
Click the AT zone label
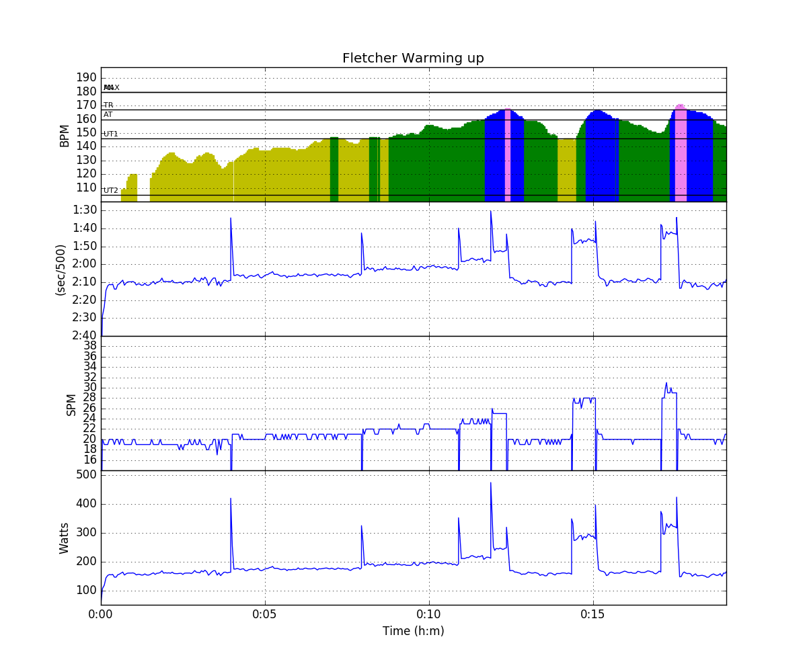108,115
